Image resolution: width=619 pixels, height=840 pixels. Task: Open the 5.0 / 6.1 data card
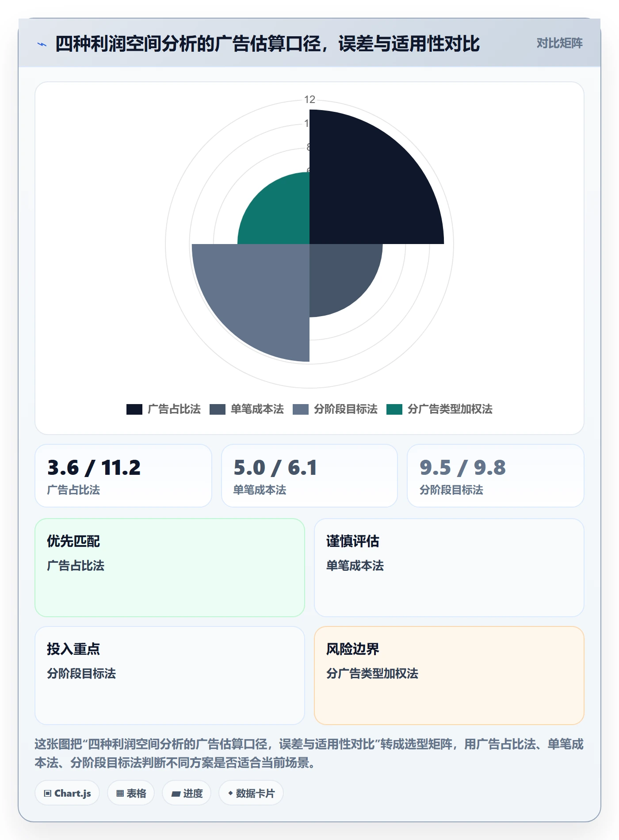(x=309, y=476)
